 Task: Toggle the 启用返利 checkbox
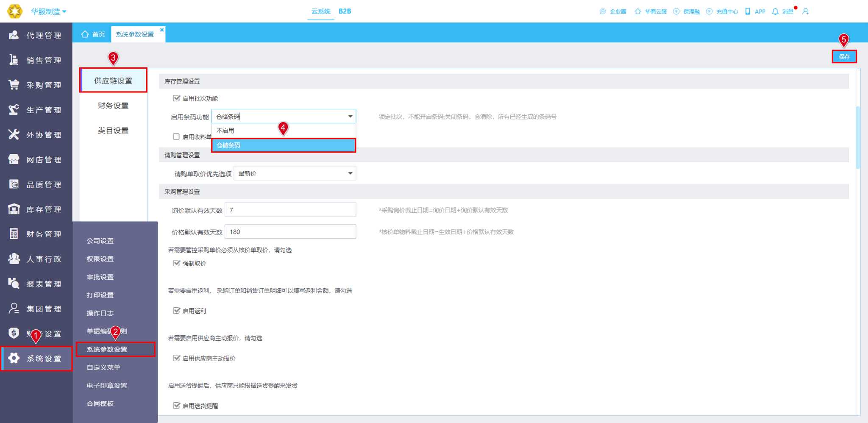click(x=176, y=311)
